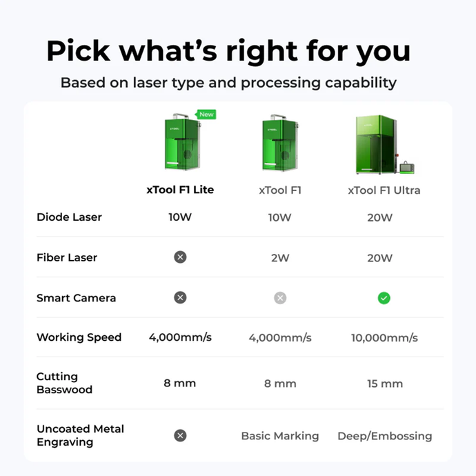The width and height of the screenshot is (476, 476).
Task: Click the Basic Marking text
Action: click(x=280, y=436)
